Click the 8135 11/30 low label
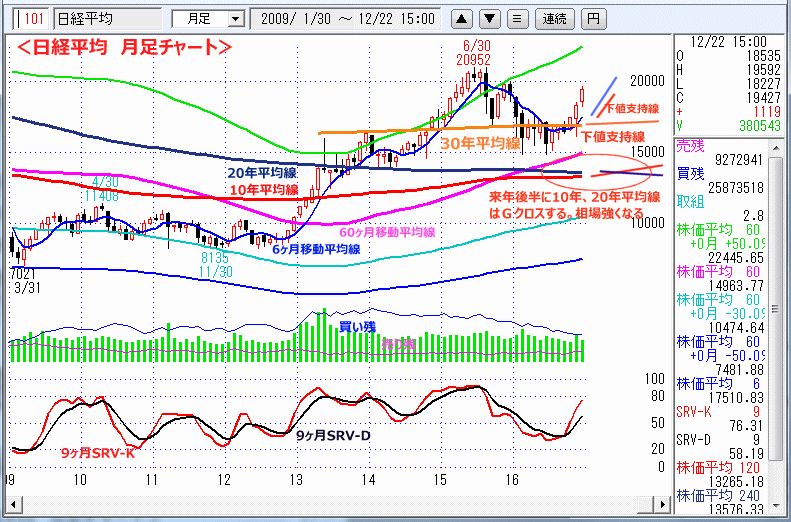The width and height of the screenshot is (791, 522). pyautogui.click(x=215, y=264)
